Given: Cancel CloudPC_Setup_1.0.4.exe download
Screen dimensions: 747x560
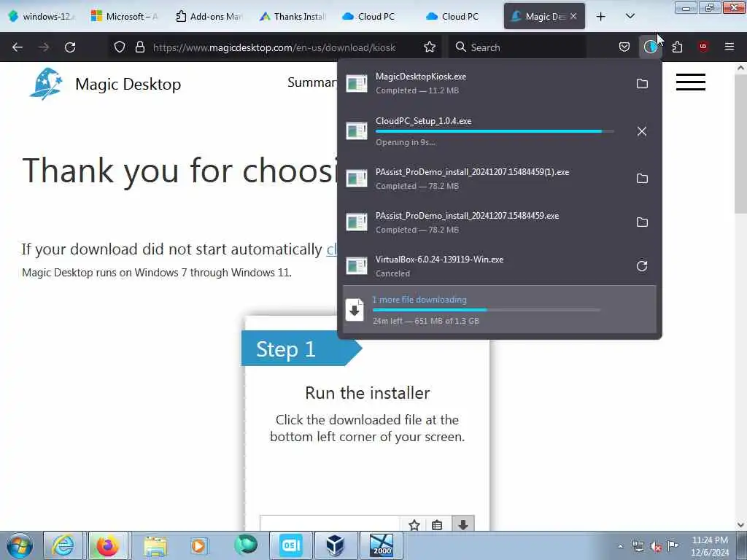Looking at the screenshot, I should pos(642,131).
